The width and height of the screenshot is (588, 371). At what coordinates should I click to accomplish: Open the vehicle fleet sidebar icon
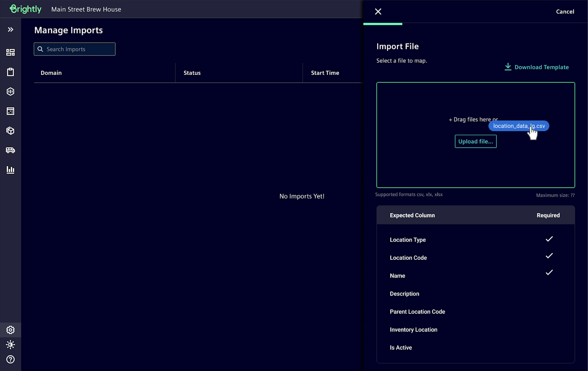coord(10,150)
